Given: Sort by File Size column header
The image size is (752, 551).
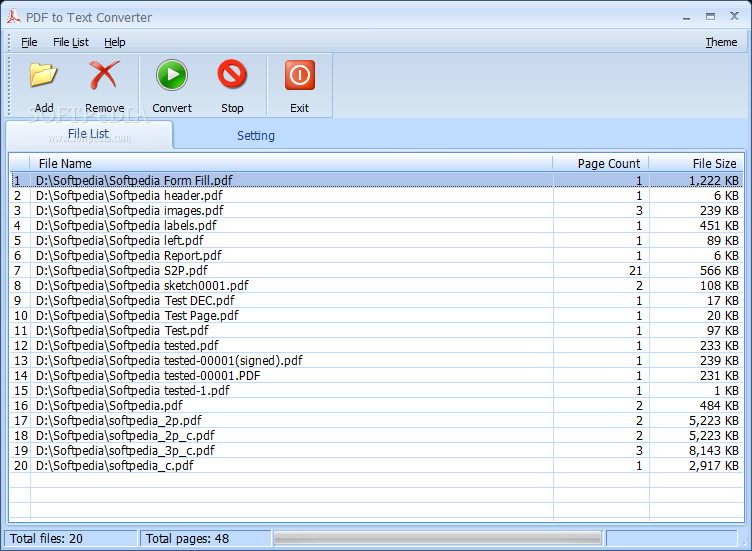Looking at the screenshot, I should pos(696,164).
